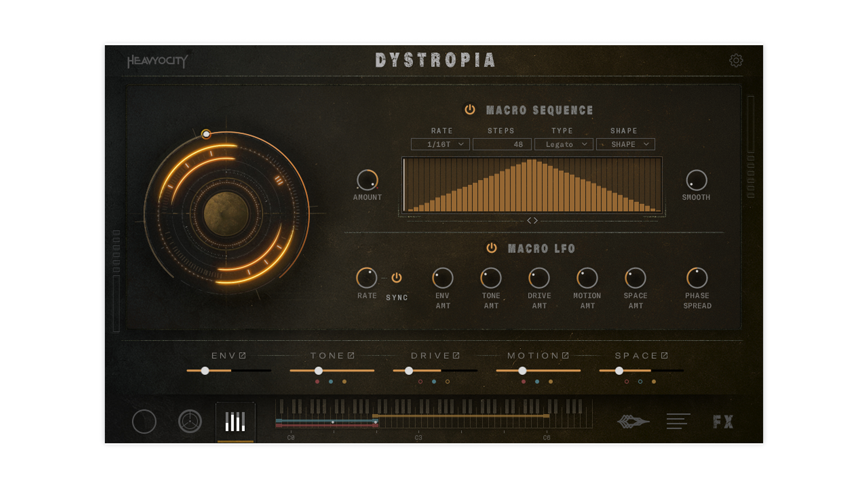Click the Heavyocity logo
The image size is (868, 488).
click(157, 61)
